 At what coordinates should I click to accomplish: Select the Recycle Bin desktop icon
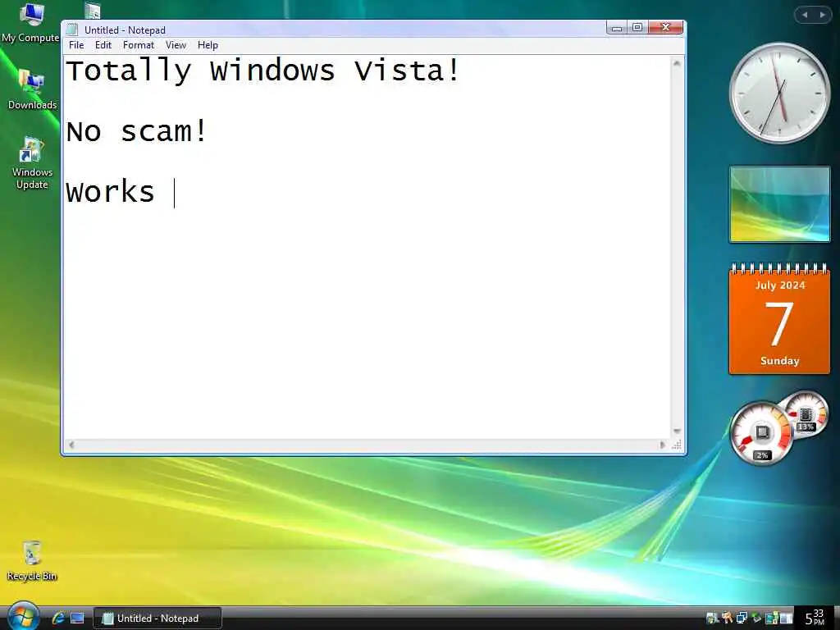[32, 561]
